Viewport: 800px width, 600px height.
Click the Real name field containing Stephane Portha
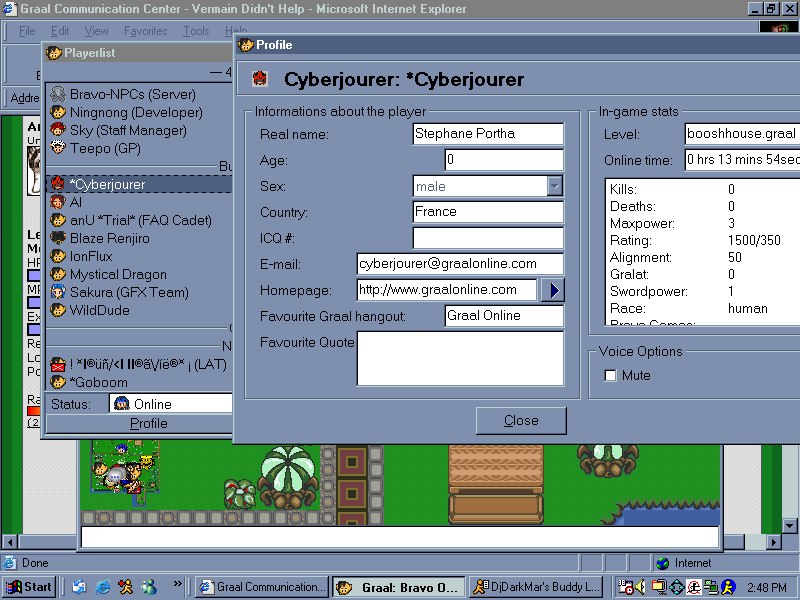pyautogui.click(x=488, y=134)
